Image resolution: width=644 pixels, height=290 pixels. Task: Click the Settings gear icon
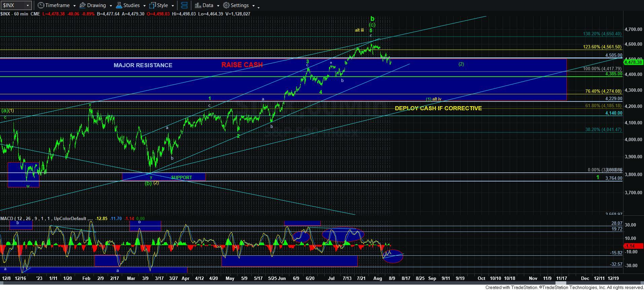pyautogui.click(x=226, y=5)
